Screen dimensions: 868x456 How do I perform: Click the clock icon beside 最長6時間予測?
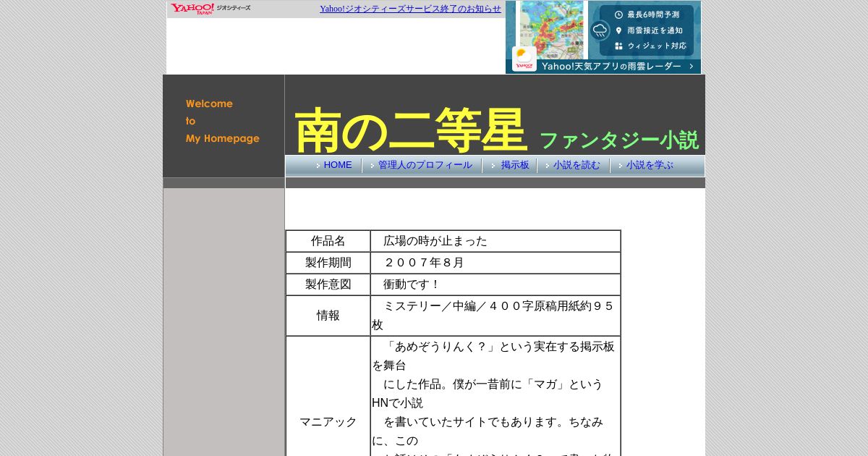click(618, 14)
